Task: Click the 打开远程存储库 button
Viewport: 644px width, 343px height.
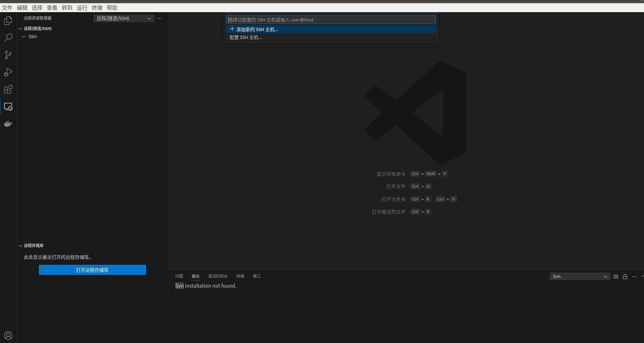Action: coord(92,270)
